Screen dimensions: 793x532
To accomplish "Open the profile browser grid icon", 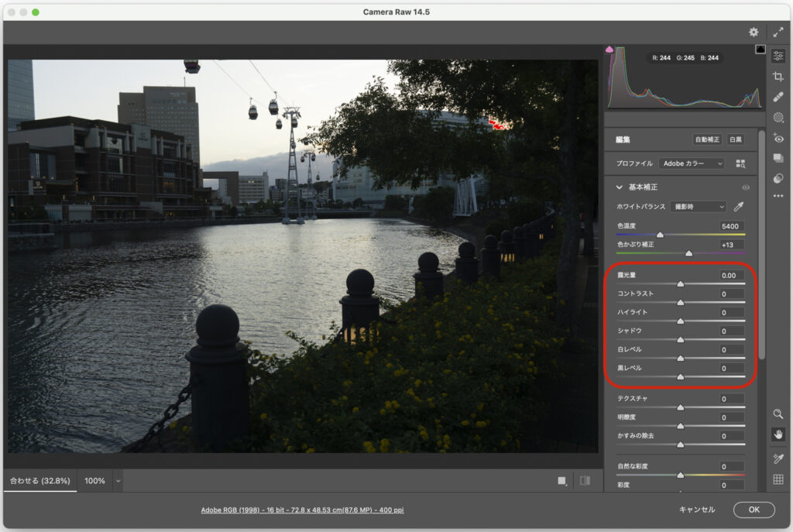I will [x=740, y=163].
